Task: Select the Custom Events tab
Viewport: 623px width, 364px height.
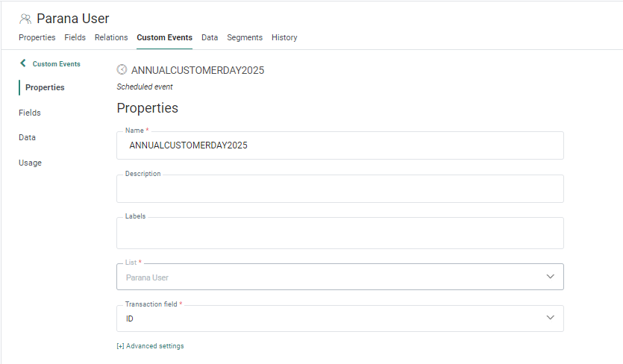Action: (x=164, y=37)
